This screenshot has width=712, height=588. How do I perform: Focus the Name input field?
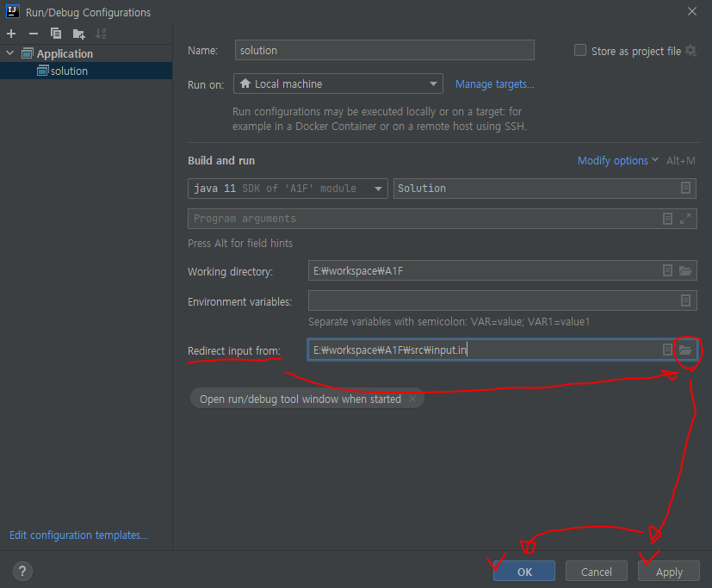tap(384, 50)
